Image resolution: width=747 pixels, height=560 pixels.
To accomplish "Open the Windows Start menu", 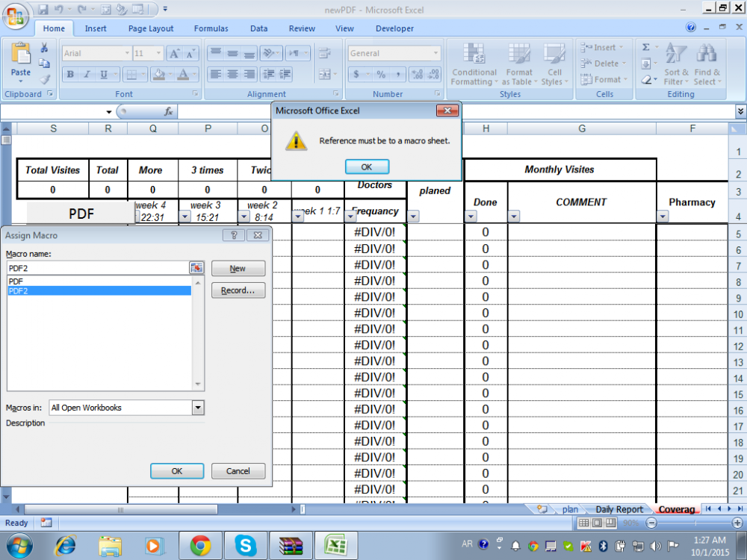I will 19,546.
